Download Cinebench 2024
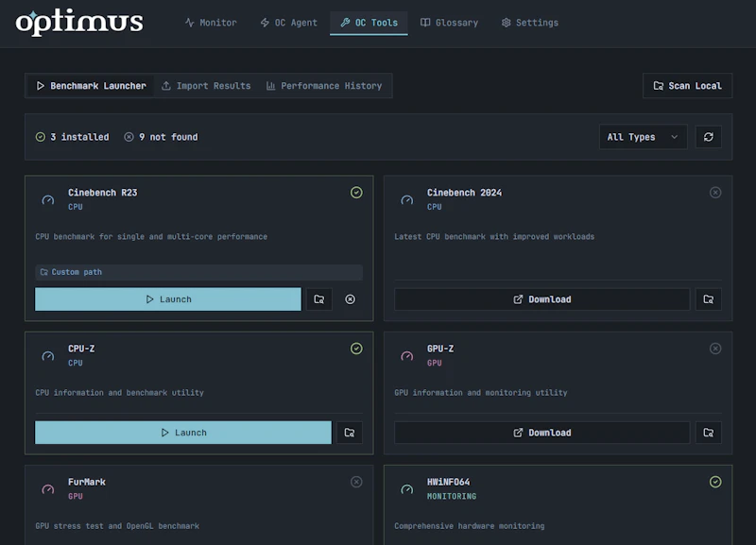Image resolution: width=756 pixels, height=545 pixels. (x=541, y=299)
